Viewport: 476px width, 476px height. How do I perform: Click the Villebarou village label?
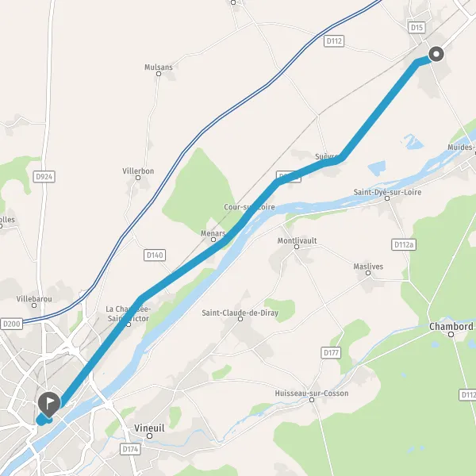coord(34,299)
